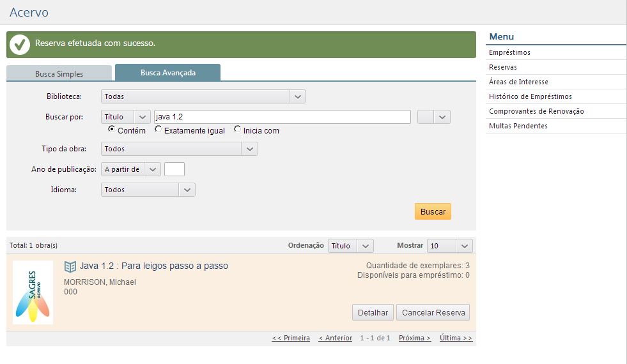Open Empréstimos from the Menu
This screenshot has height=364, width=627.
point(509,52)
